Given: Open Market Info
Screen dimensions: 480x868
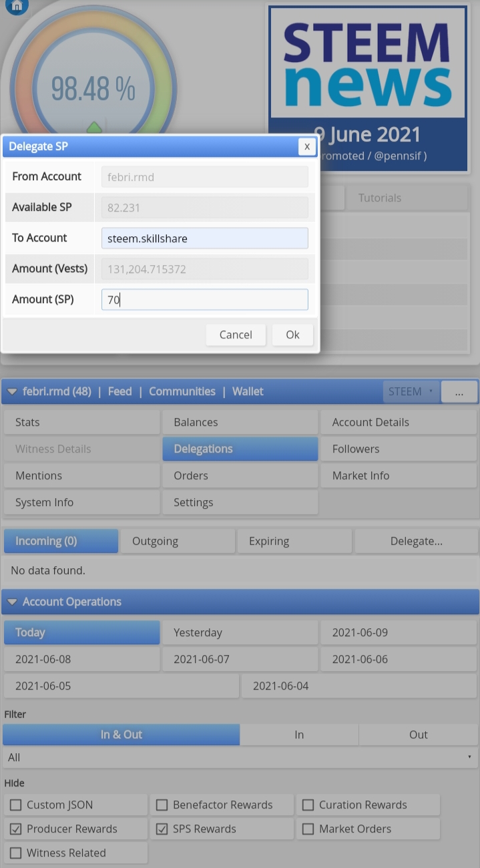Looking at the screenshot, I should (x=399, y=475).
